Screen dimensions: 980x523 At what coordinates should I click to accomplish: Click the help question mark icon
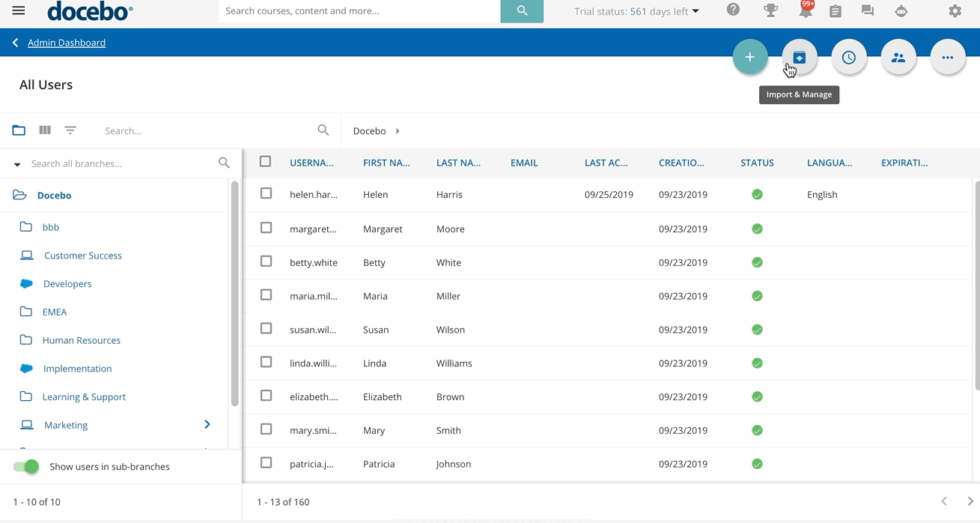tap(733, 10)
